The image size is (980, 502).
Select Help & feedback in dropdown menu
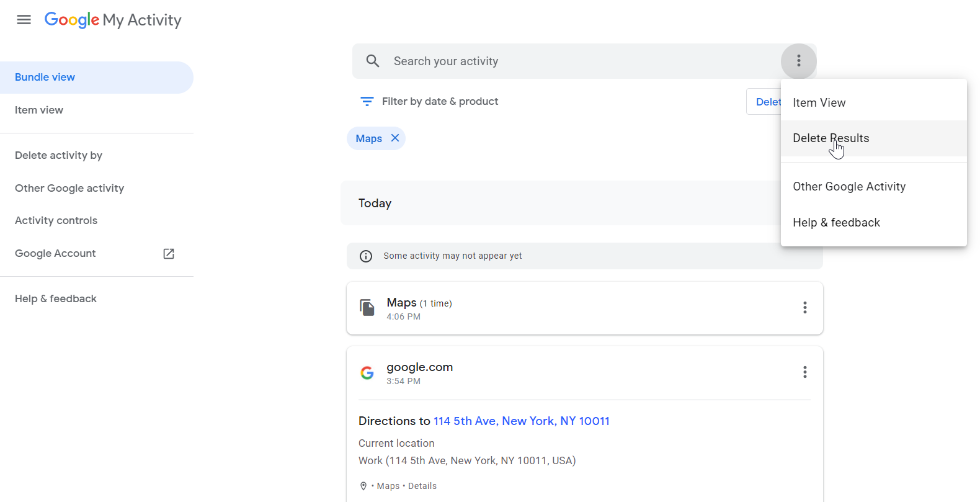tap(874, 223)
